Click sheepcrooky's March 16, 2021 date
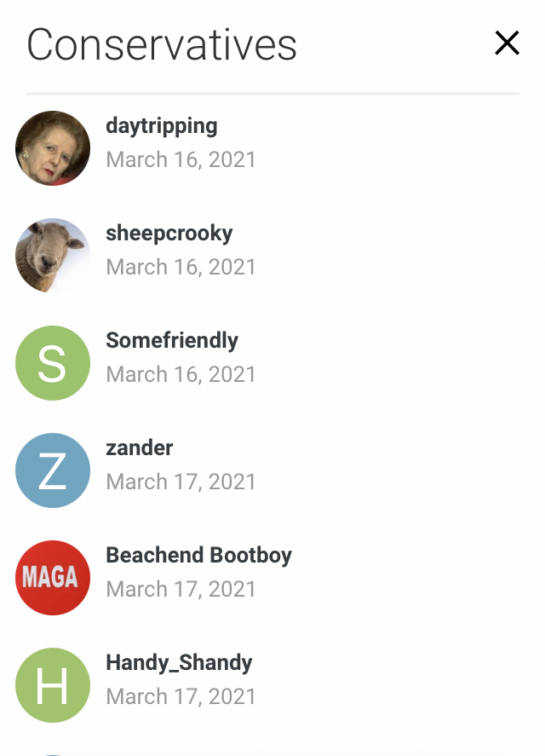Screen dimensions: 545x756 pos(181,267)
